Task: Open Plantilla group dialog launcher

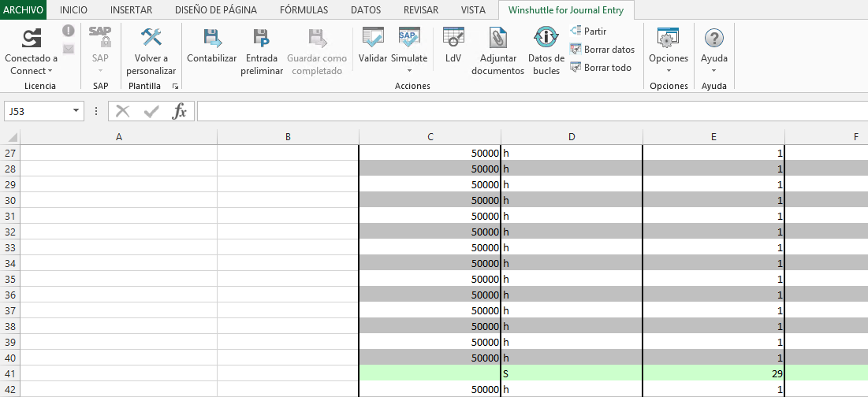Action: coord(175,87)
